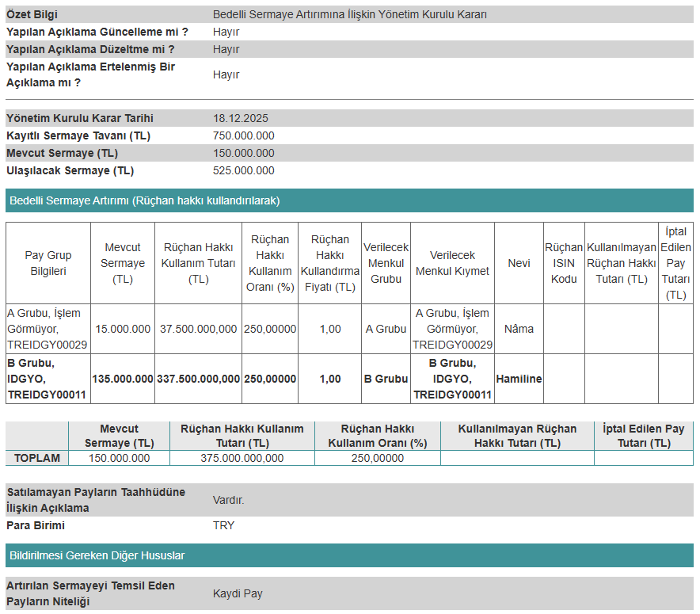The width and height of the screenshot is (700, 614).
Task: Select the 'Ulaşılacak Sermaye' value 525.000.000
Action: pos(244,170)
